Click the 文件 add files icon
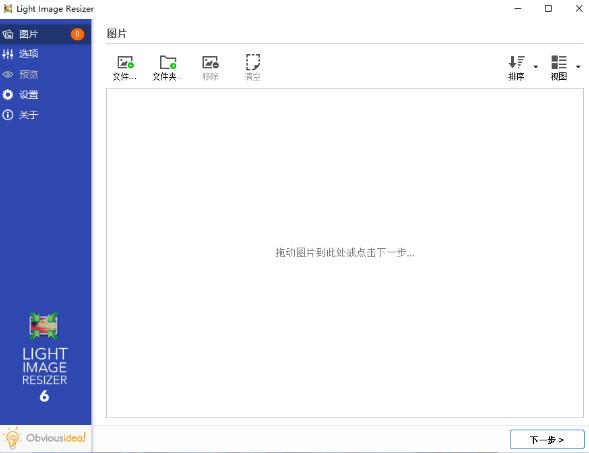Viewport: 589px width, 453px height. click(x=125, y=62)
